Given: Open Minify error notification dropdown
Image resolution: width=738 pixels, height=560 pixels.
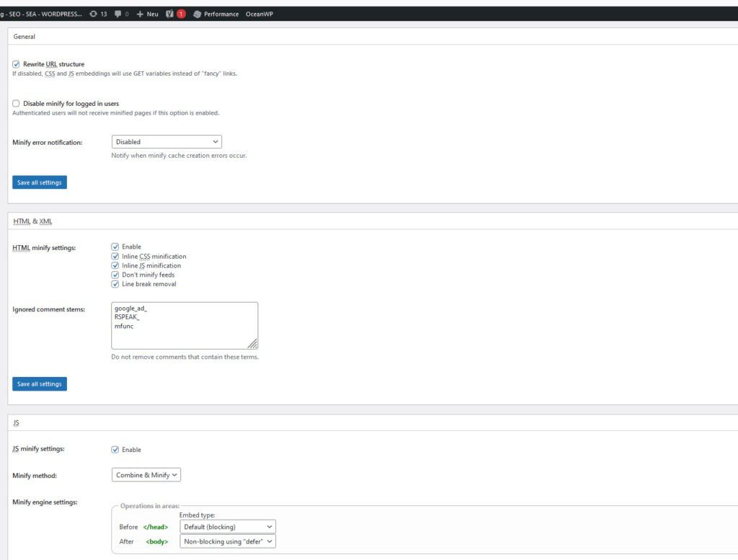Looking at the screenshot, I should coord(166,142).
